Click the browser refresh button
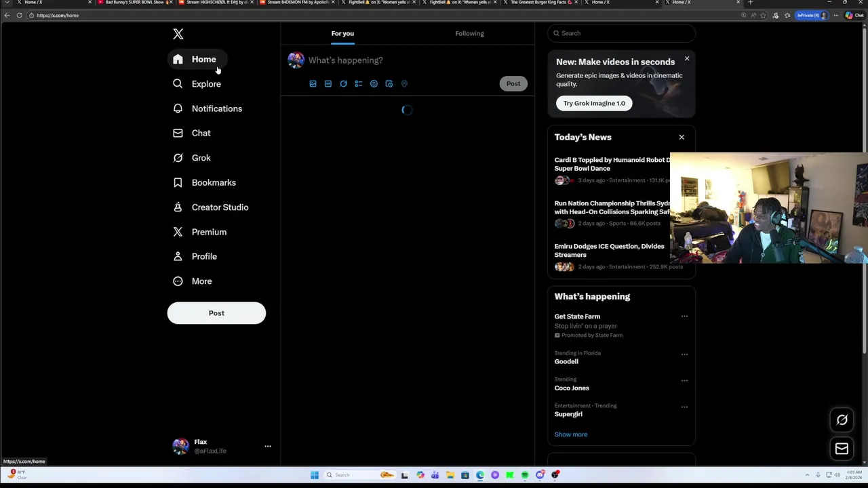The height and width of the screenshot is (488, 868). point(19,16)
